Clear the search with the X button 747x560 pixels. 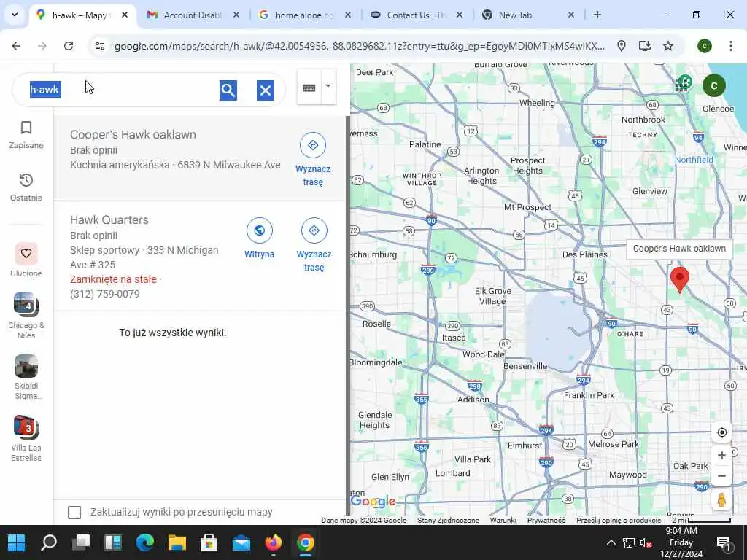pos(266,90)
